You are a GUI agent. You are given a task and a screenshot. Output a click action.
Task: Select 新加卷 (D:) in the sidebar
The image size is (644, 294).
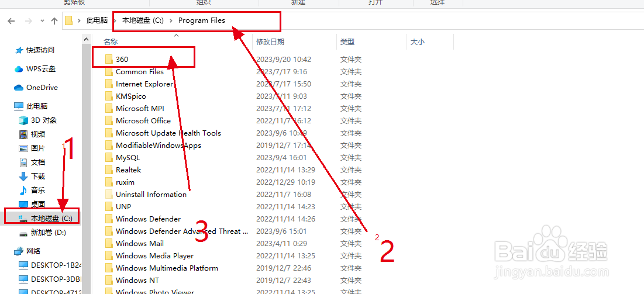click(49, 233)
